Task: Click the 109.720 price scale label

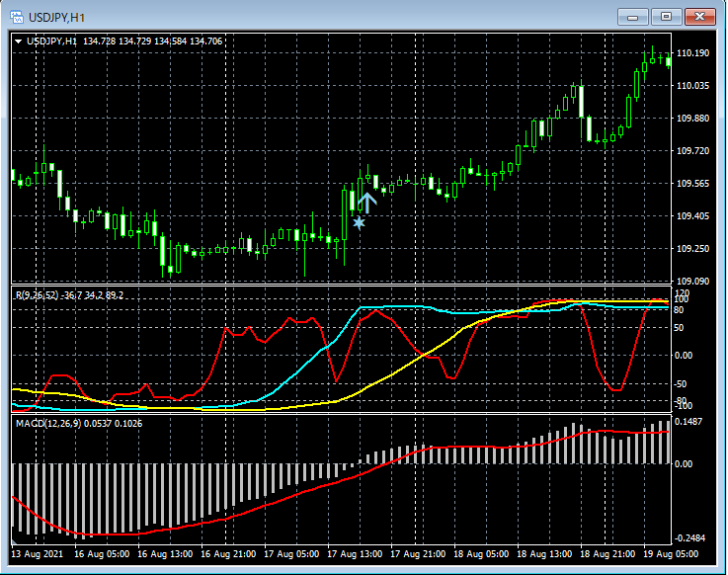Action: (x=693, y=150)
